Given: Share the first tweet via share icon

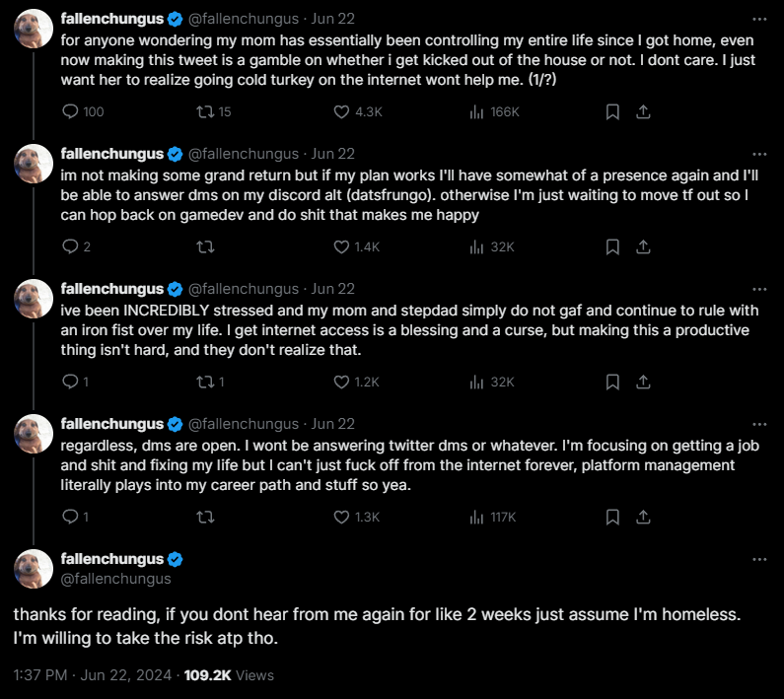Looking at the screenshot, I should pos(643,112).
